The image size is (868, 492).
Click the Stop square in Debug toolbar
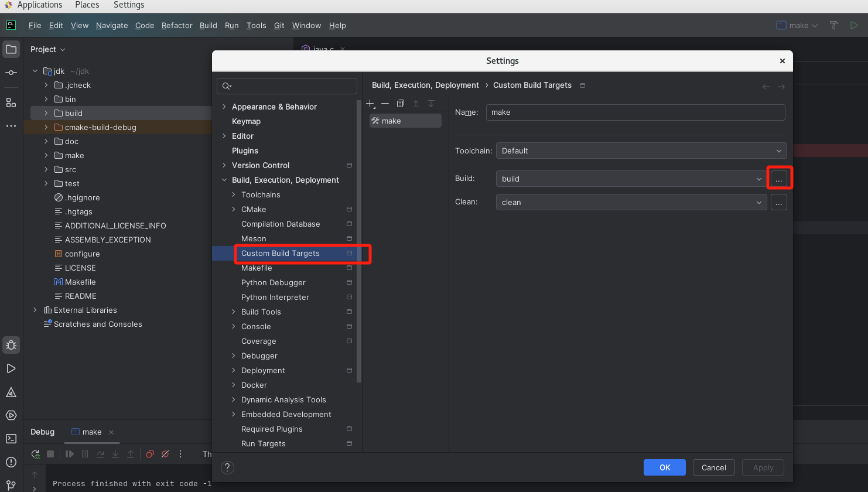pos(50,454)
